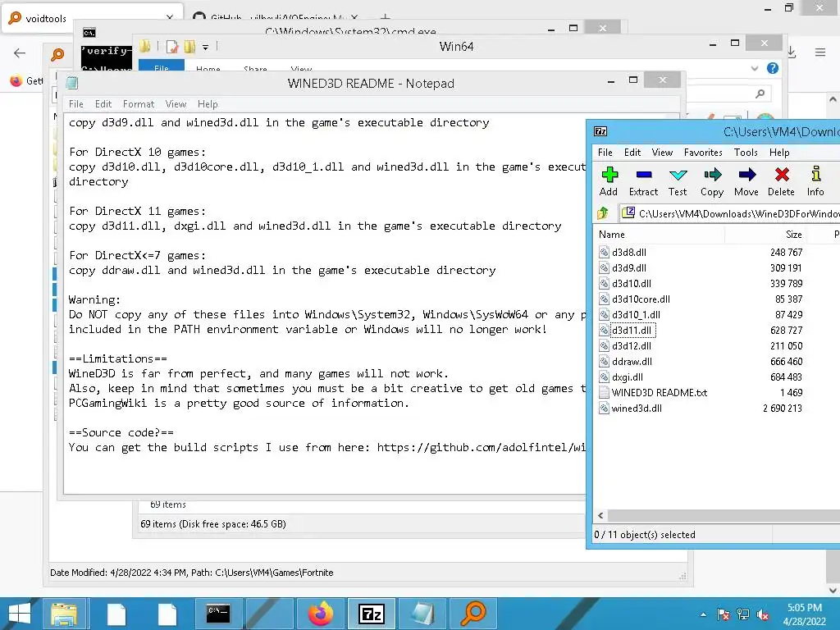The height and width of the screenshot is (630, 840).
Task: Open Firefox hamburger menu
Action: (820, 52)
